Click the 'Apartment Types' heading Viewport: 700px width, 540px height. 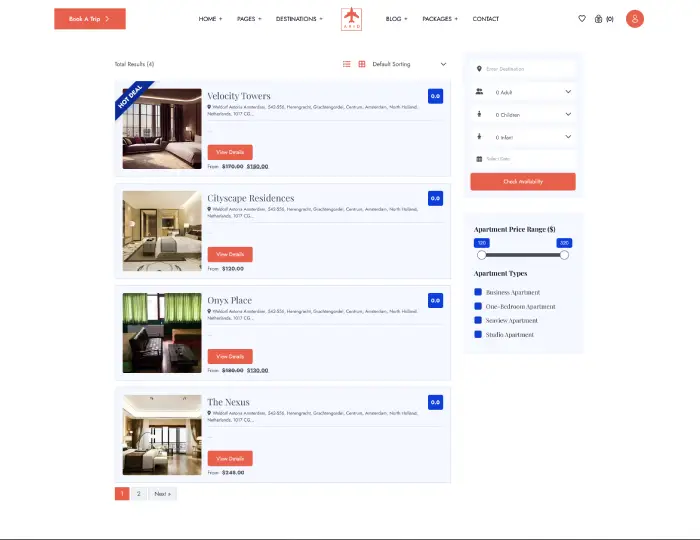[x=500, y=274]
